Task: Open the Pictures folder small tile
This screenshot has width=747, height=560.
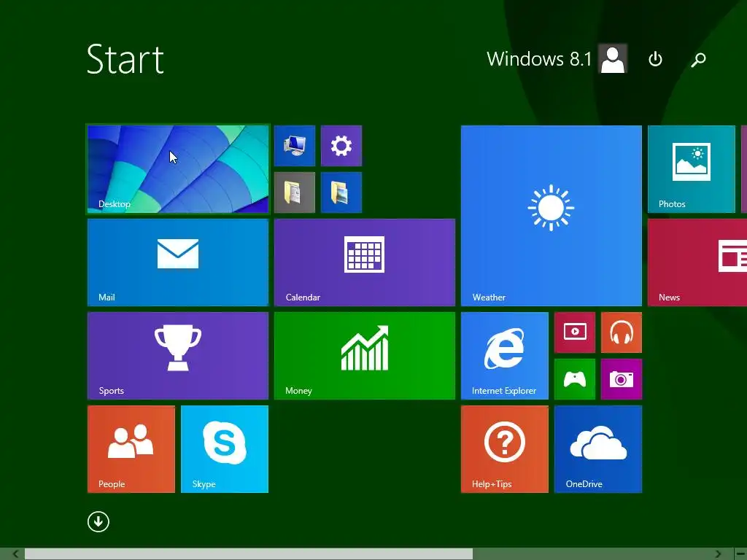Action: pyautogui.click(x=341, y=192)
